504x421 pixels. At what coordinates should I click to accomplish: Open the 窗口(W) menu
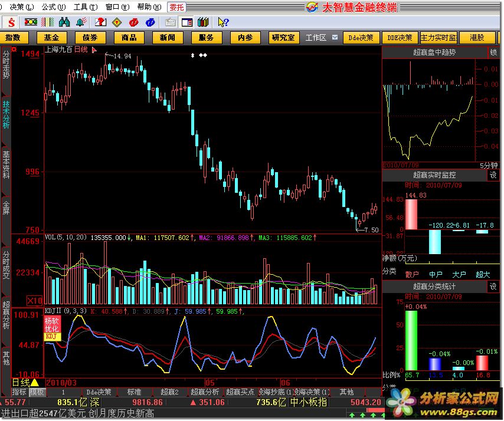[117, 6]
